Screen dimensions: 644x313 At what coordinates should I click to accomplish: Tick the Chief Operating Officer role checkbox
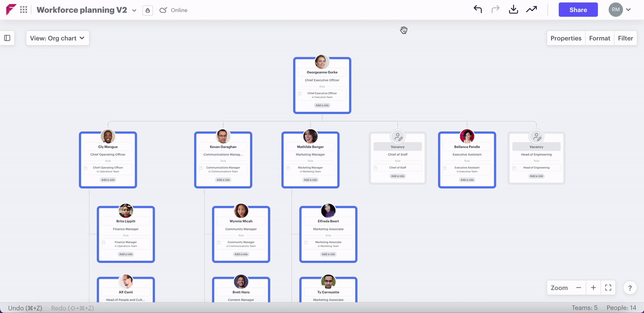[x=86, y=168]
